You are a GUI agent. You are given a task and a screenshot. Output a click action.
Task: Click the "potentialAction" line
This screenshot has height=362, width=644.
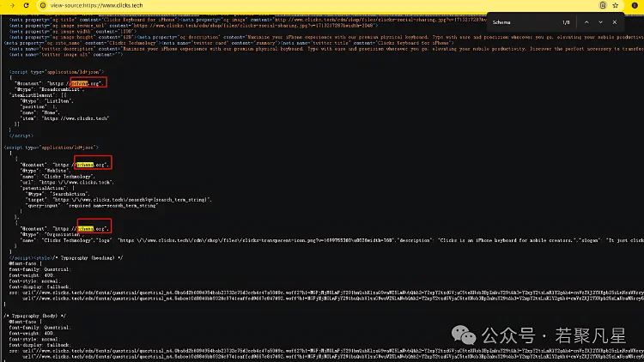pos(47,188)
